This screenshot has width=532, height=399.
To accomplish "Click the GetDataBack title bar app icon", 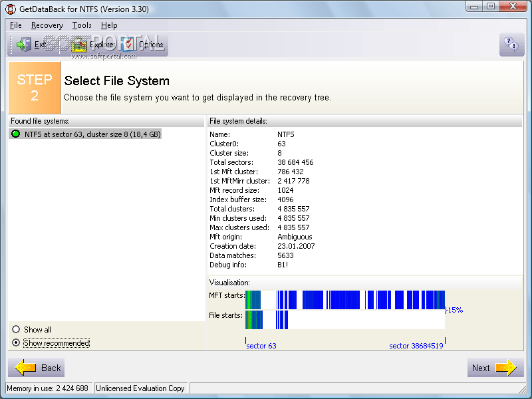I will [x=11, y=9].
